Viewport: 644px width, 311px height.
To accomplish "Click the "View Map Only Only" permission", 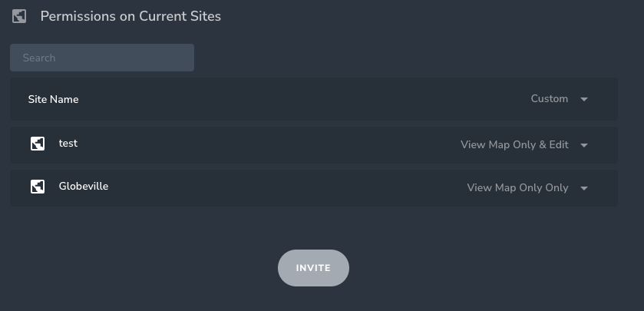I will point(517,188).
